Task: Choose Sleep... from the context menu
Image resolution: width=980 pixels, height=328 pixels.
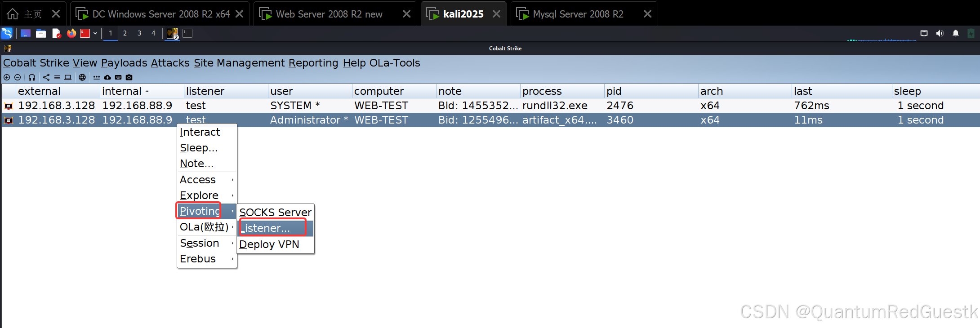Action: pos(207,148)
